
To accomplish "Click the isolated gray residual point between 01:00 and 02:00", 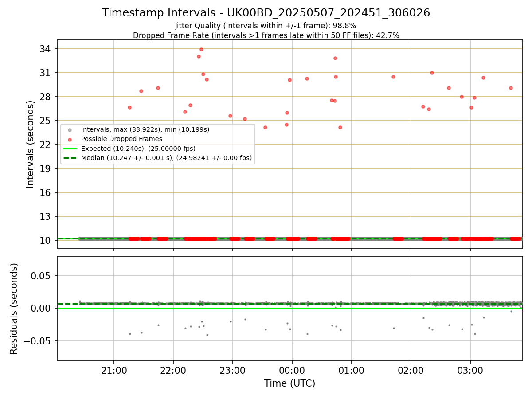I will 394,328.
